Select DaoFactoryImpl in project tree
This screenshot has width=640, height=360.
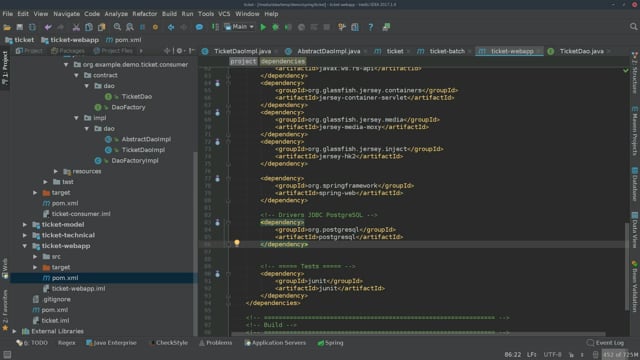tap(135, 161)
